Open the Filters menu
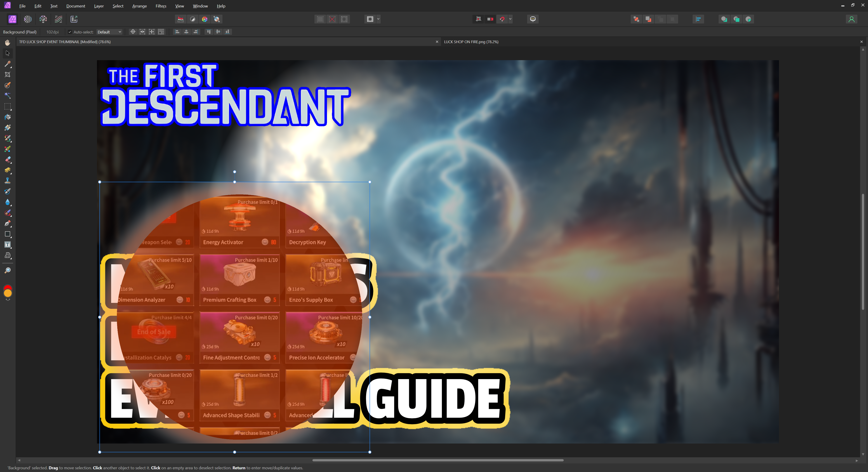Viewport: 868px width, 472px height. coord(161,6)
